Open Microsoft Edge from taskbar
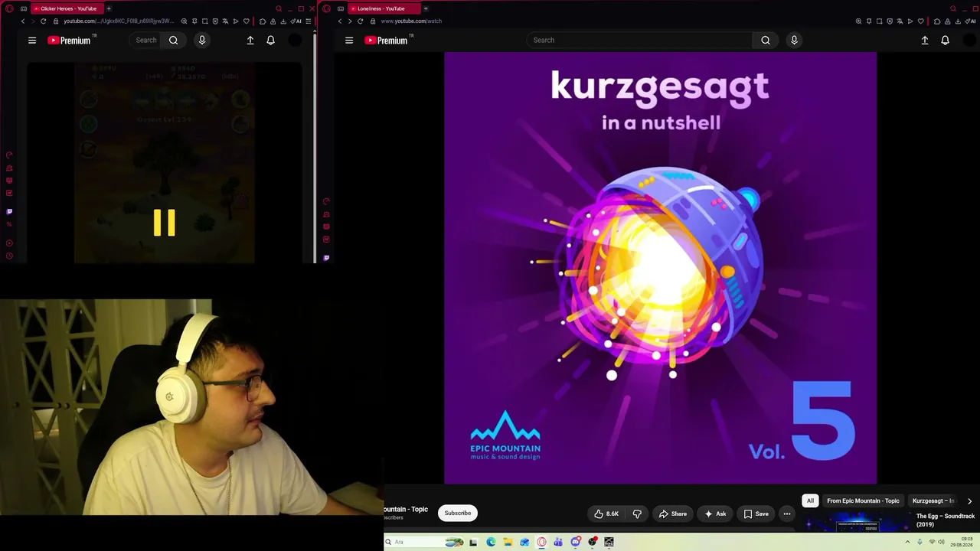 click(491, 542)
